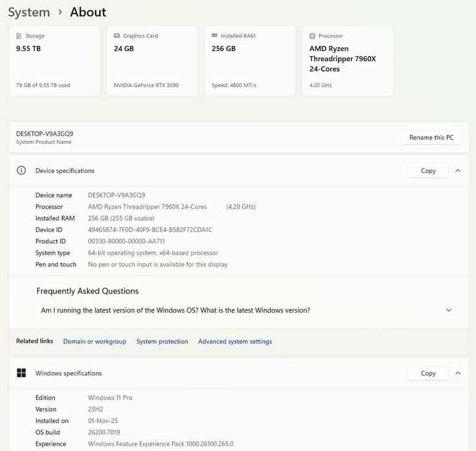The width and height of the screenshot is (476, 451).
Task: Click the Storage card icon
Action: [19, 36]
